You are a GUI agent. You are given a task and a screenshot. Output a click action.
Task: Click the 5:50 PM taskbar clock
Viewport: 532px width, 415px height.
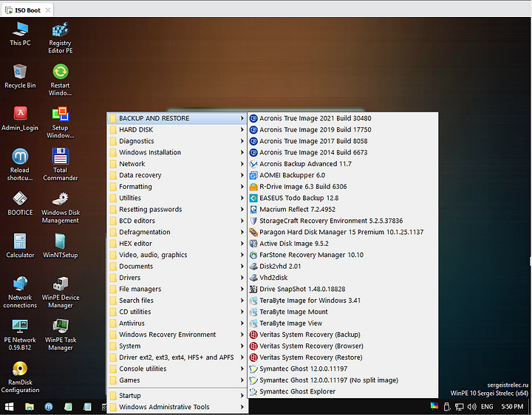pyautogui.click(x=512, y=407)
